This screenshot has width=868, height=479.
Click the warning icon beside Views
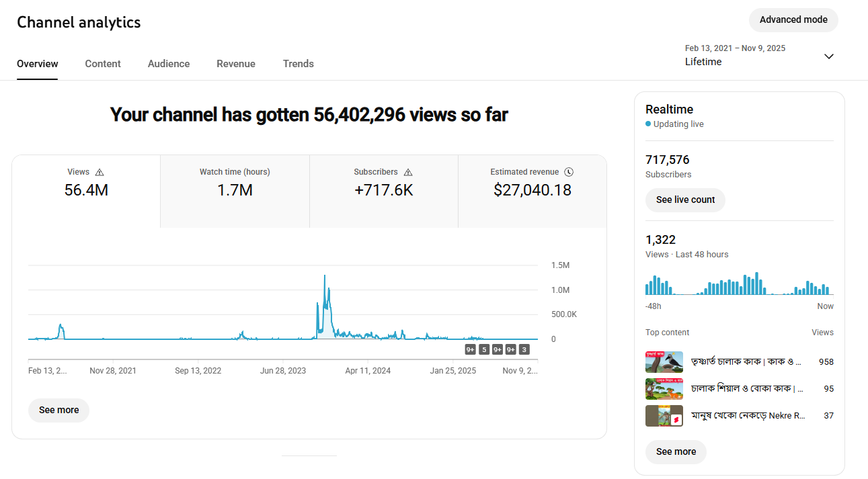[x=100, y=172]
